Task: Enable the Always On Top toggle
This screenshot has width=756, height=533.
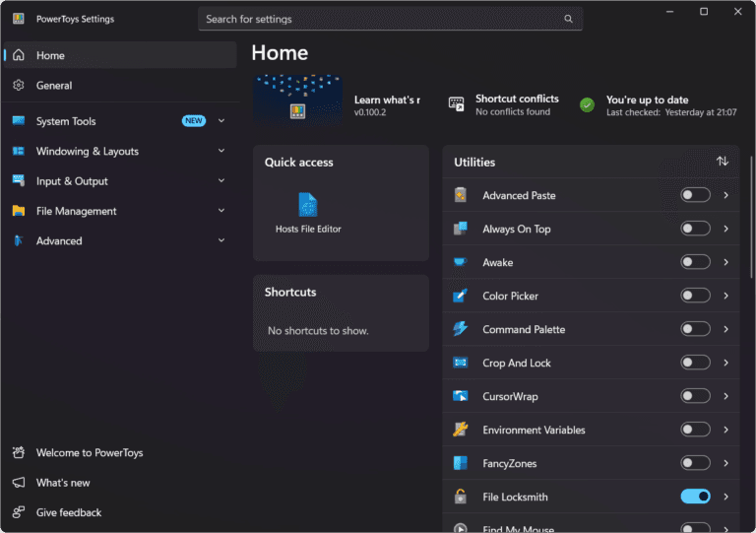Action: [695, 229]
